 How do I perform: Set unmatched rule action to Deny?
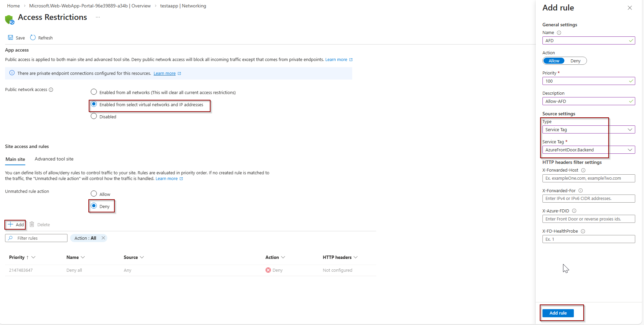click(x=94, y=206)
